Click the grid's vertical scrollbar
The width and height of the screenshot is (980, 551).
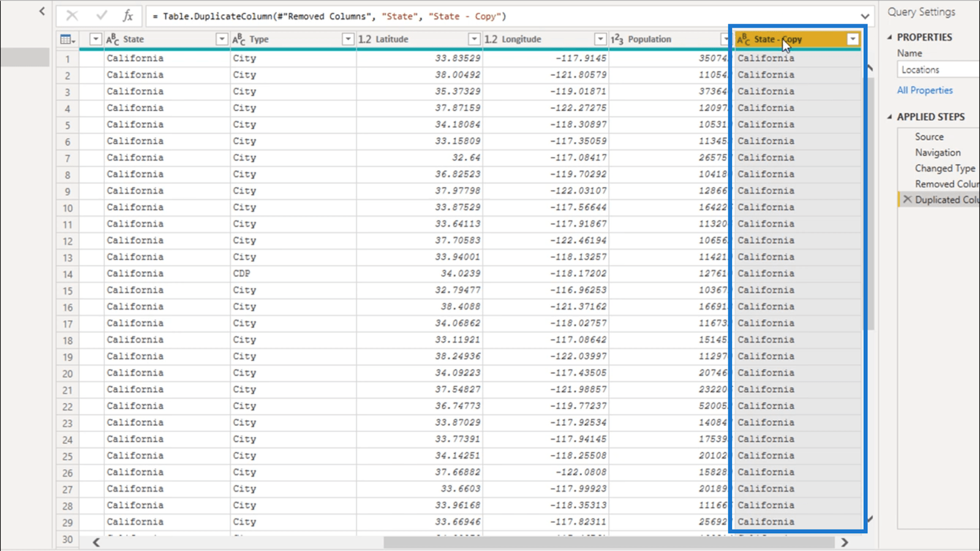[x=870, y=202]
